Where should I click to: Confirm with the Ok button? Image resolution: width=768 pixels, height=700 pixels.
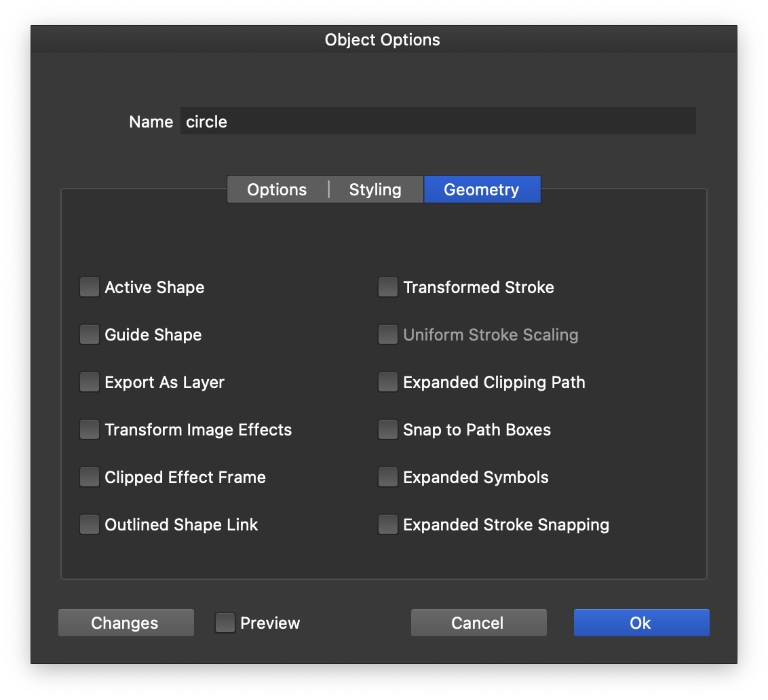tap(641, 623)
